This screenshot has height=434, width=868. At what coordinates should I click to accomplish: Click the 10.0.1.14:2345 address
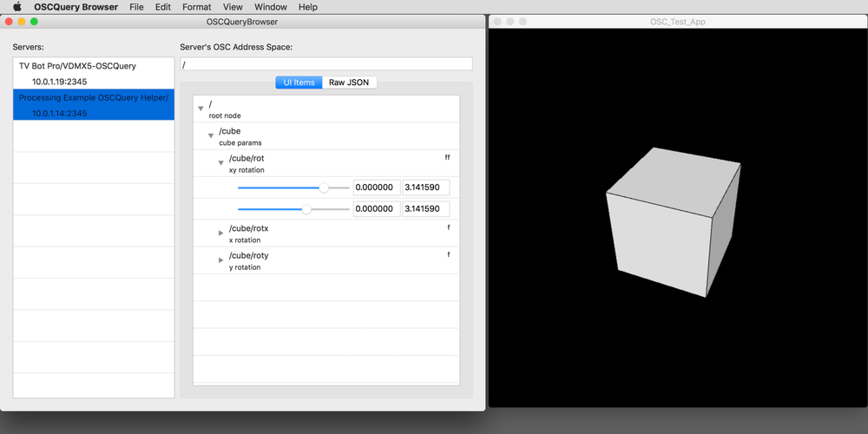point(59,114)
